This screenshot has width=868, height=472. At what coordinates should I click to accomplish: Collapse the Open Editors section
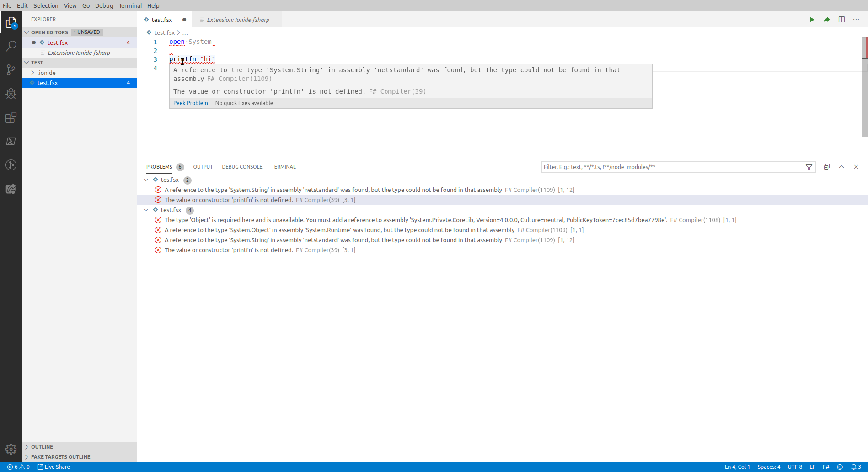click(27, 32)
